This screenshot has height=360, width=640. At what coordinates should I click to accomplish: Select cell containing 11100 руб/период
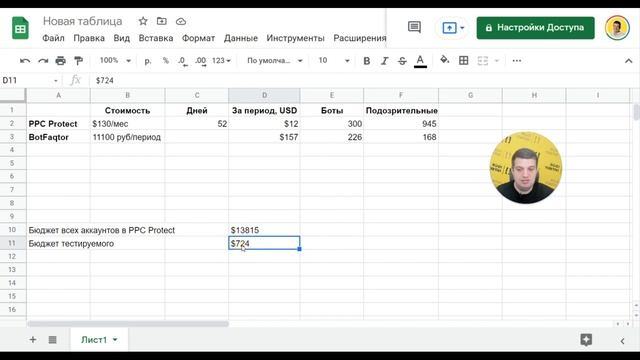click(127, 137)
